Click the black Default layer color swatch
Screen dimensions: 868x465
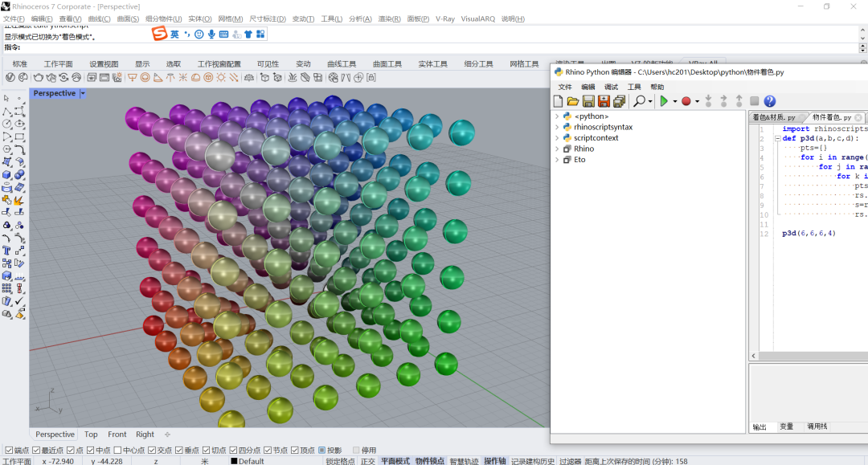pos(234,461)
